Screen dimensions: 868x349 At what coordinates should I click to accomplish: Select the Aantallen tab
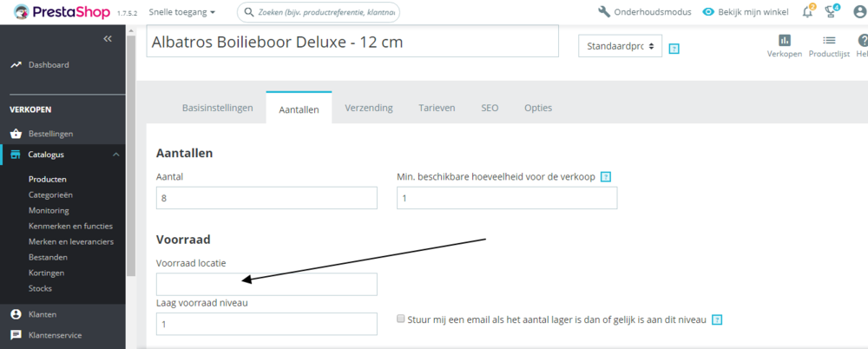[299, 109]
